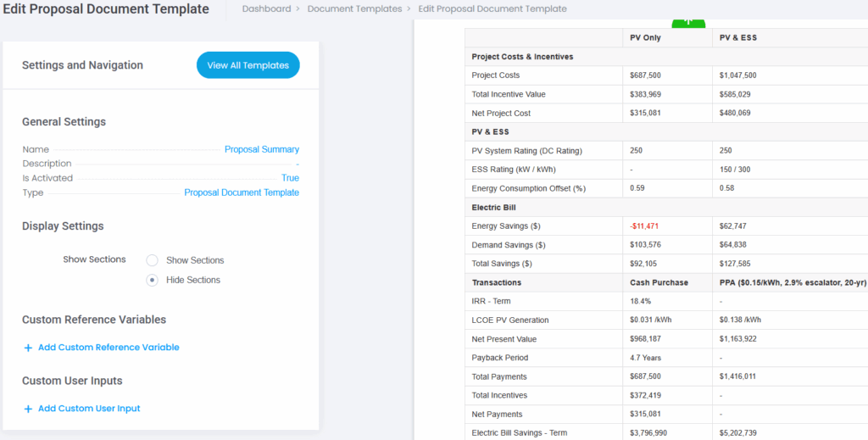The height and width of the screenshot is (440, 868).
Task: Click the PV System Rating (DC Rating) label
Action: 527,151
